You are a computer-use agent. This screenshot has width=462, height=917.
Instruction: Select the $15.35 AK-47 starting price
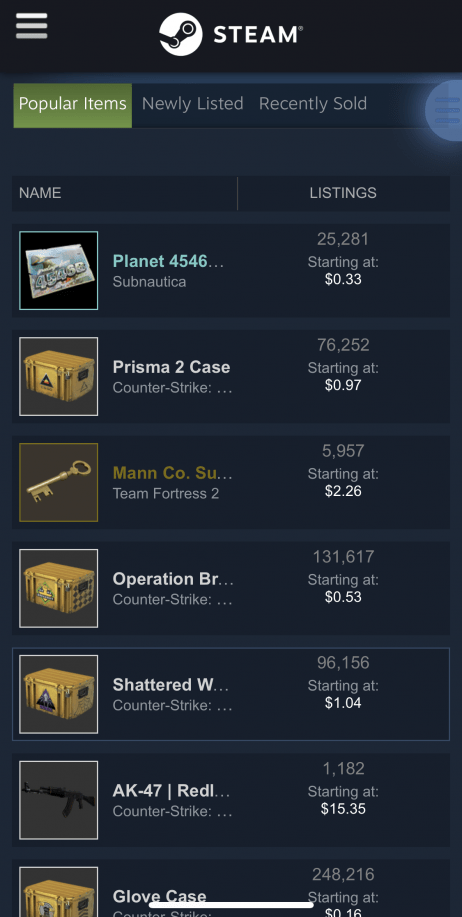(343, 809)
